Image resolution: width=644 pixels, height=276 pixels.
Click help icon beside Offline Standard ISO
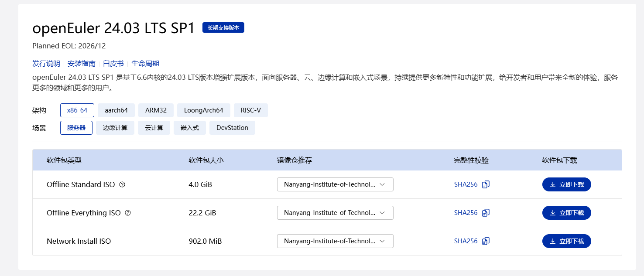point(122,184)
